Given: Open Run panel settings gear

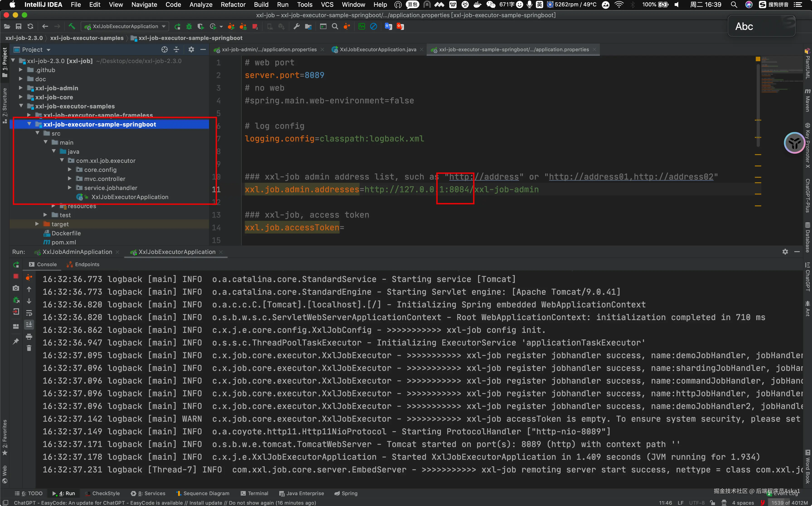Looking at the screenshot, I should coord(785,252).
